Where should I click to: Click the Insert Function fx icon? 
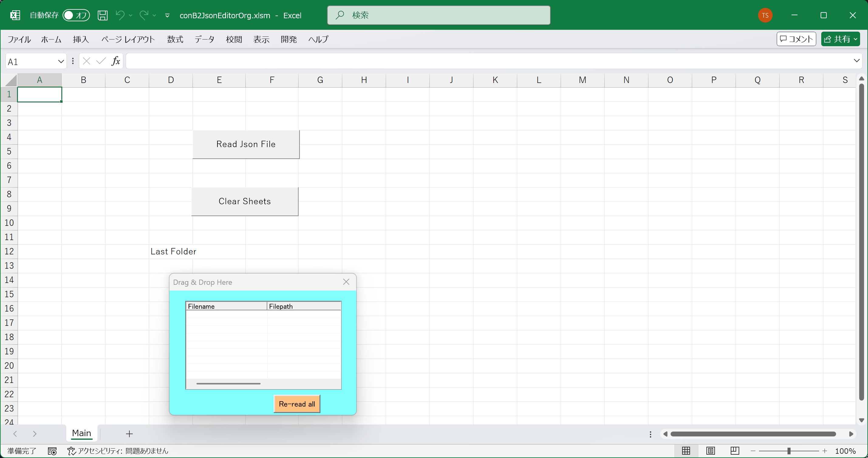pyautogui.click(x=116, y=61)
